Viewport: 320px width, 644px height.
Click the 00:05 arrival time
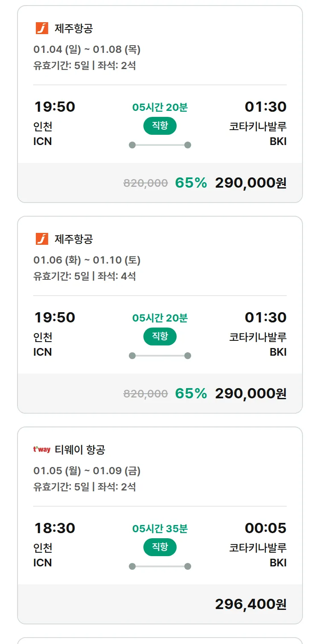click(x=265, y=528)
